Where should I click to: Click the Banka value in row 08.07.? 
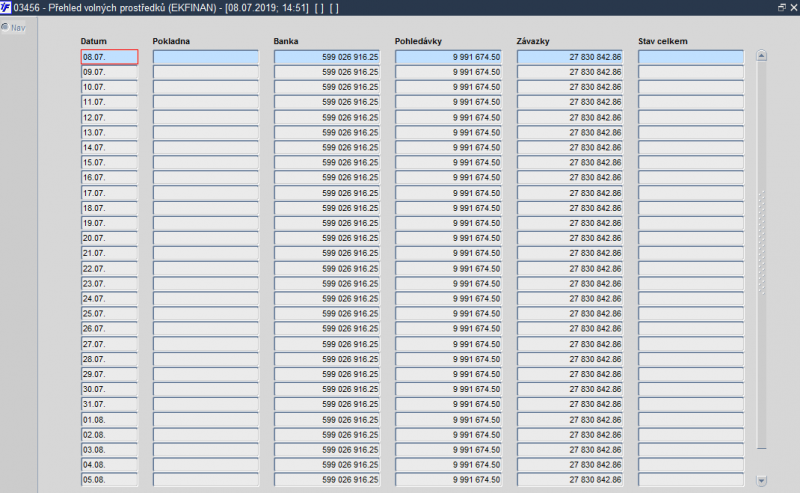click(327, 57)
